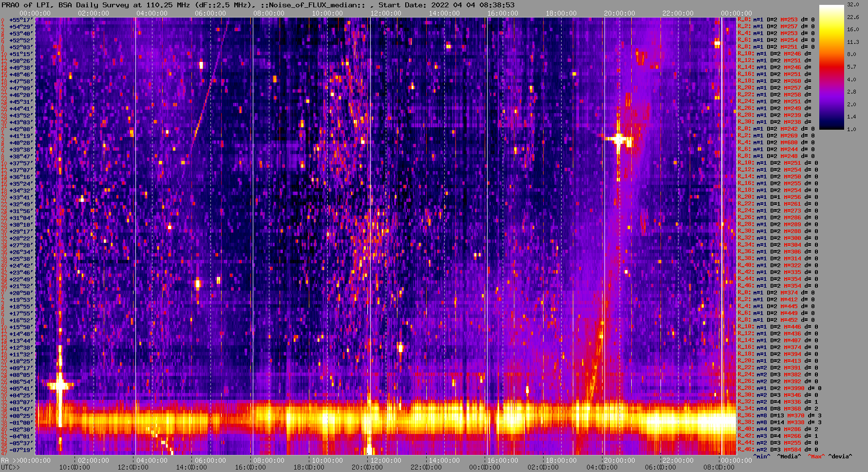Click the R_40 row with M=286

pyautogui.click(x=778, y=429)
